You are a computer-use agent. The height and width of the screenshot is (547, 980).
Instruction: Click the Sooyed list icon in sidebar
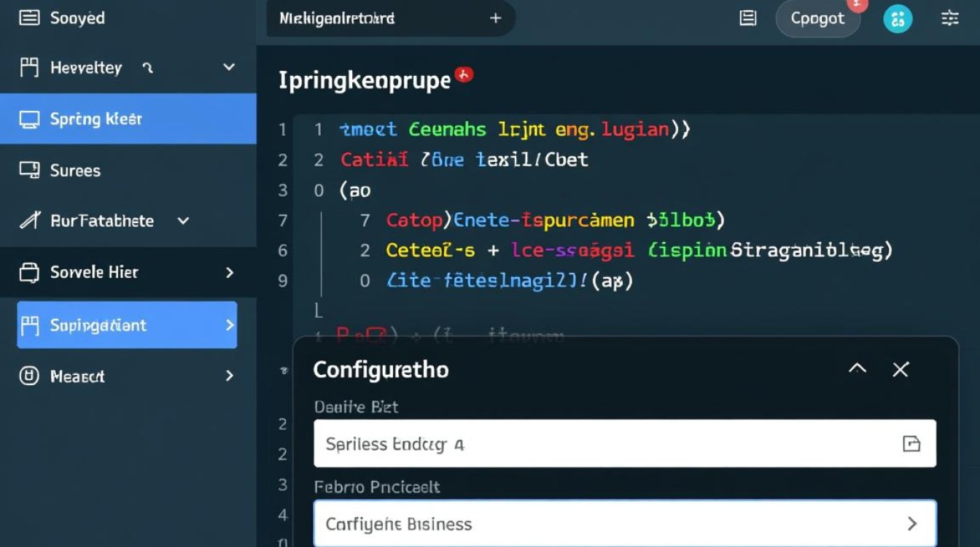29,18
